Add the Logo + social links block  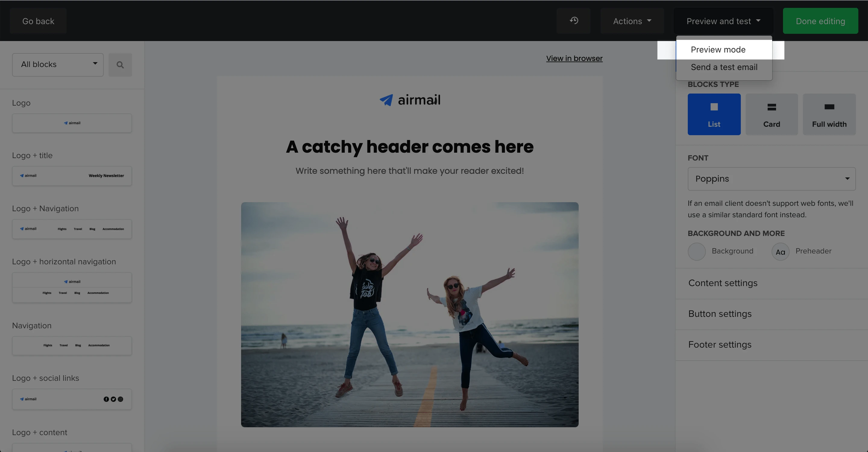tap(72, 399)
